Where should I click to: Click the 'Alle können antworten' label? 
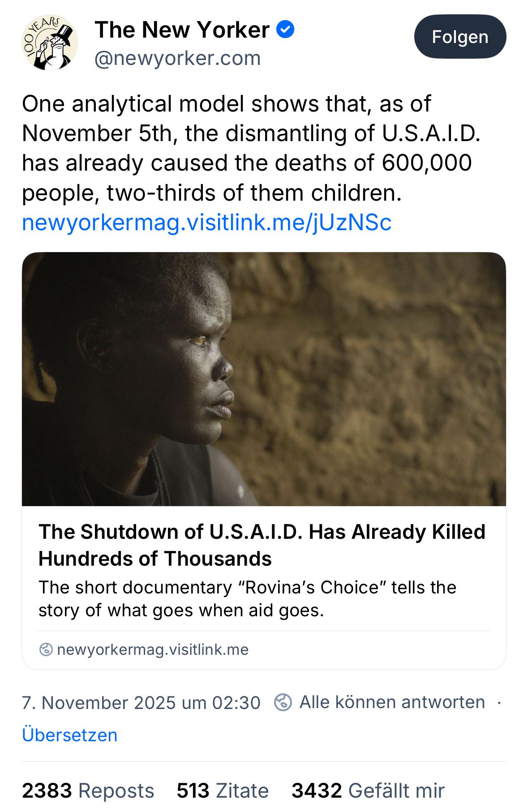pos(392,702)
